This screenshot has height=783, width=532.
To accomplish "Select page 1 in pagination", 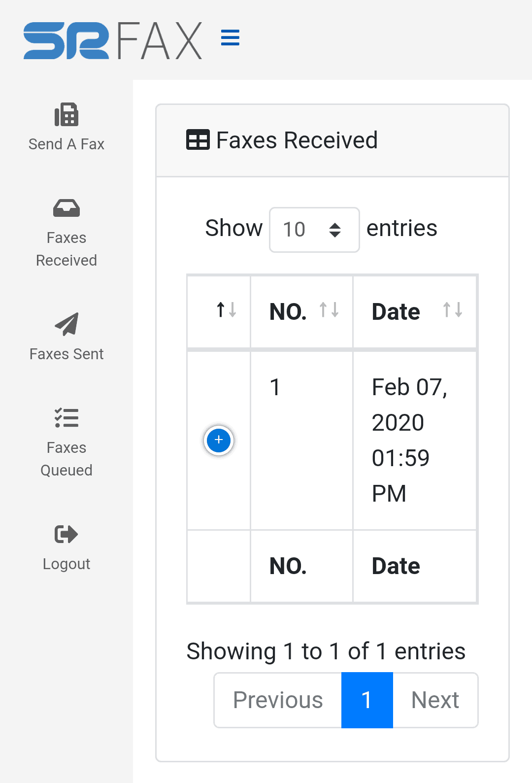I will coord(367,700).
